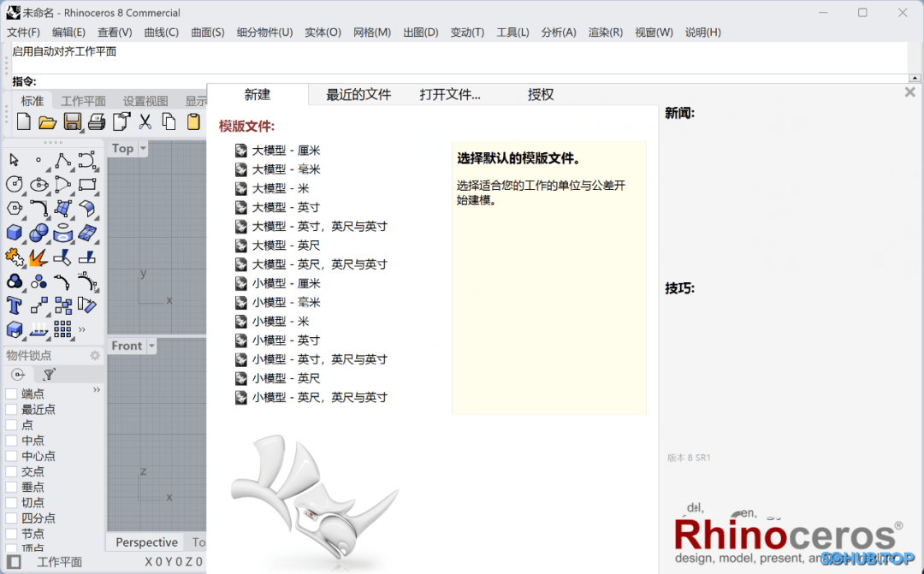Click the Paste icon in the toolbar
The width and height of the screenshot is (924, 574).
(193, 121)
